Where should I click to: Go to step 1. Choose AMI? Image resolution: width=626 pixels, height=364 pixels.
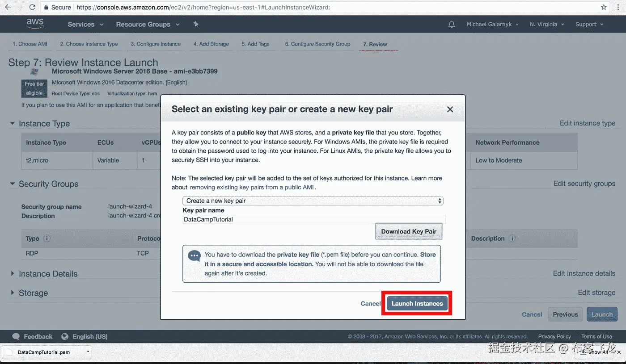coord(30,44)
